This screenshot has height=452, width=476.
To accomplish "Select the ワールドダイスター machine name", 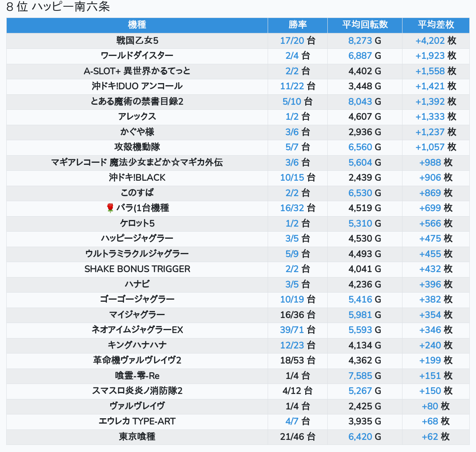I will 137,56.
